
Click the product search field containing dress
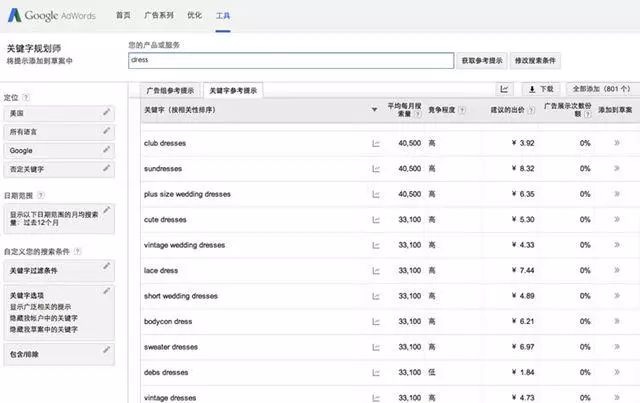click(290, 60)
